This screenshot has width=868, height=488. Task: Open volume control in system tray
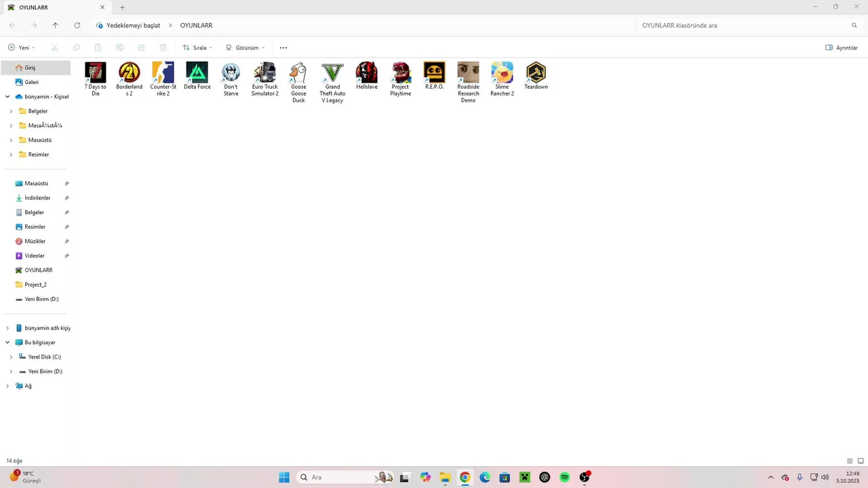tap(825, 477)
